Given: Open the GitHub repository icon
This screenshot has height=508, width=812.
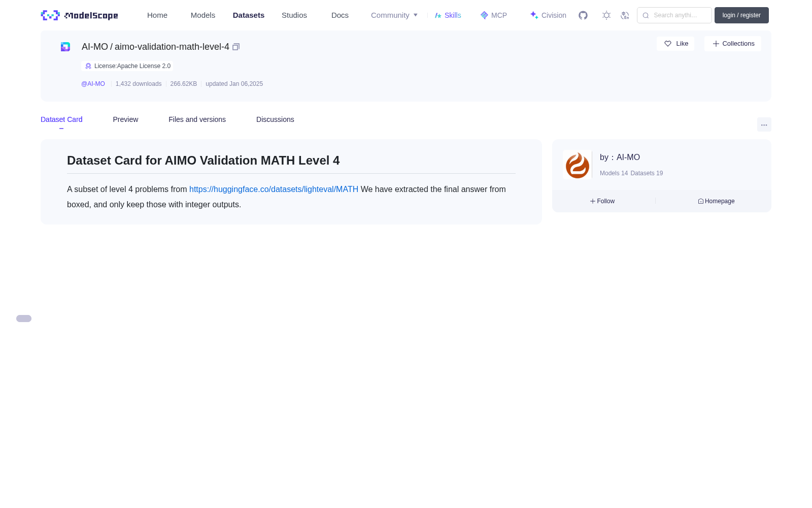Looking at the screenshot, I should tap(583, 15).
